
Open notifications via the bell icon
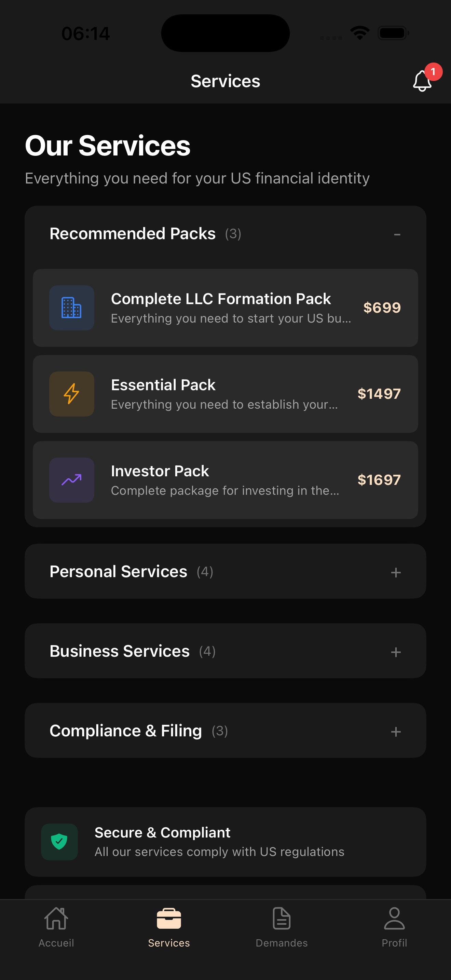[x=422, y=81]
